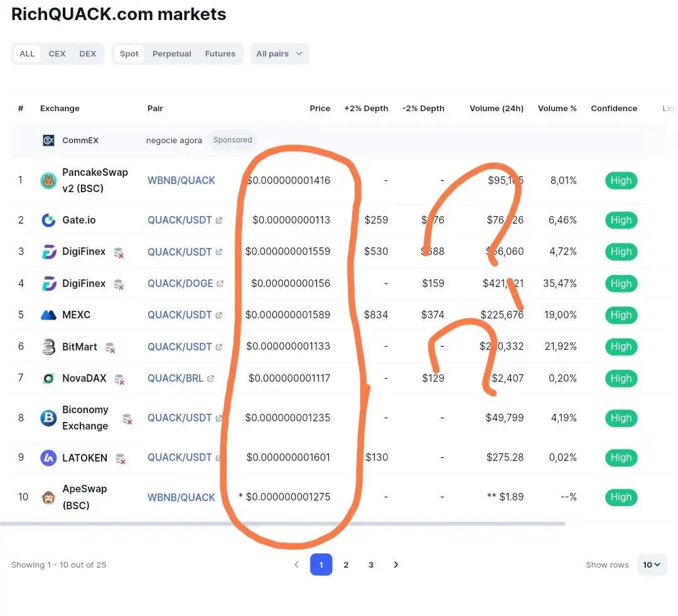Sort by the Price column header
This screenshot has height=616, width=678.
[320, 108]
